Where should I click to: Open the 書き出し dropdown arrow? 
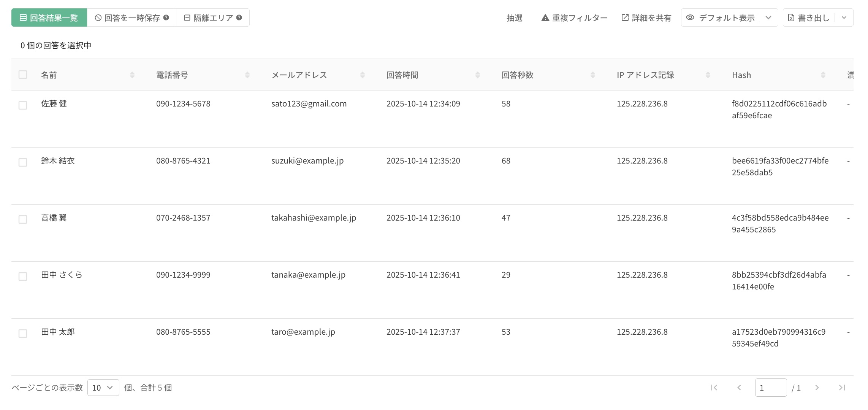[x=844, y=18]
